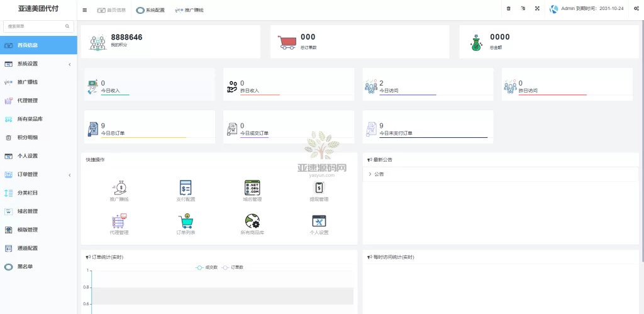Open 支付配置 quick action icon
The image size is (644, 314).
186,187
